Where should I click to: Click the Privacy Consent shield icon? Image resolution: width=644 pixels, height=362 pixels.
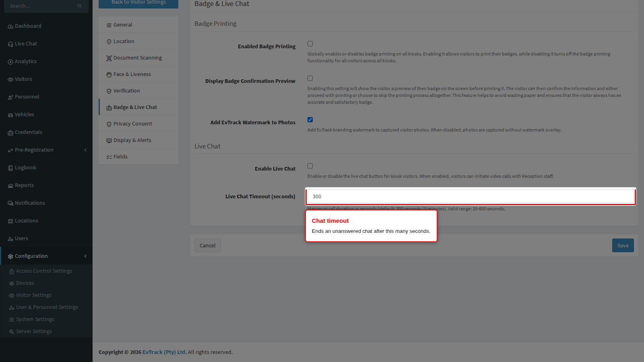[109, 124]
